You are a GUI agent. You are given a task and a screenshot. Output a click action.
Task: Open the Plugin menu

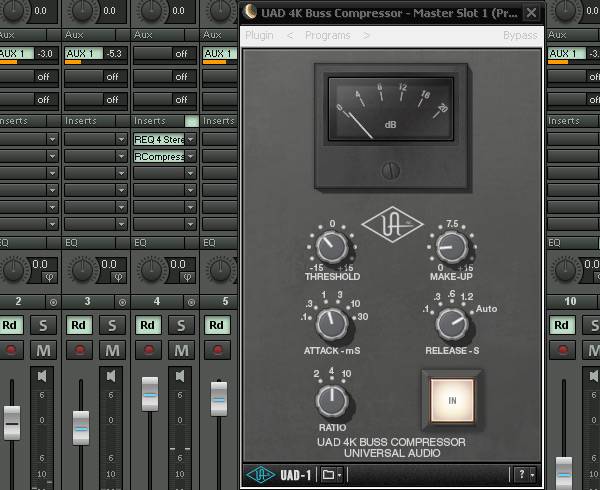259,36
